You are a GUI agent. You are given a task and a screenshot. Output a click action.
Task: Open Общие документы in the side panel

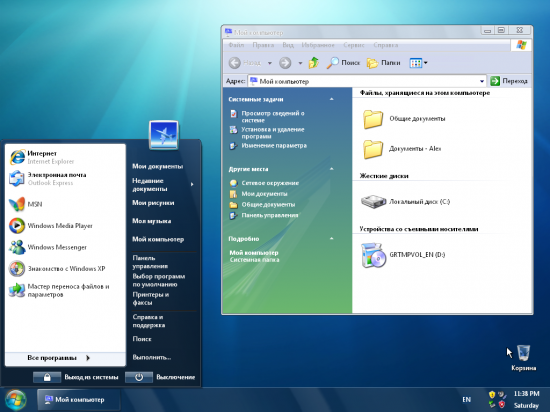coord(268,204)
